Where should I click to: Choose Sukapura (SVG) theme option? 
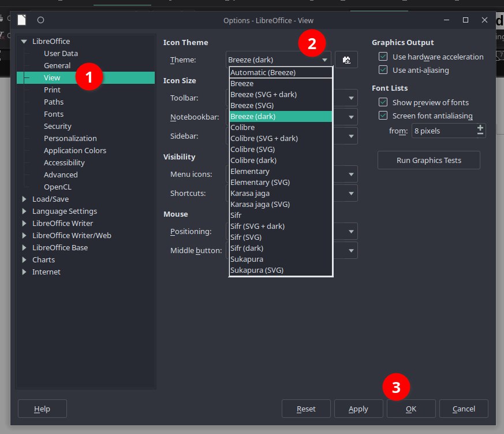(281, 270)
